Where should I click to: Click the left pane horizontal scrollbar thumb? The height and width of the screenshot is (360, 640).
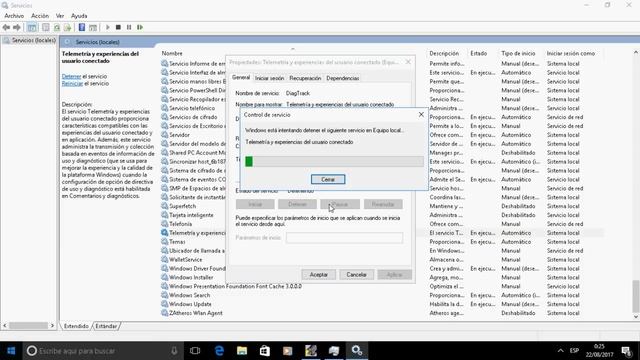click(29, 326)
